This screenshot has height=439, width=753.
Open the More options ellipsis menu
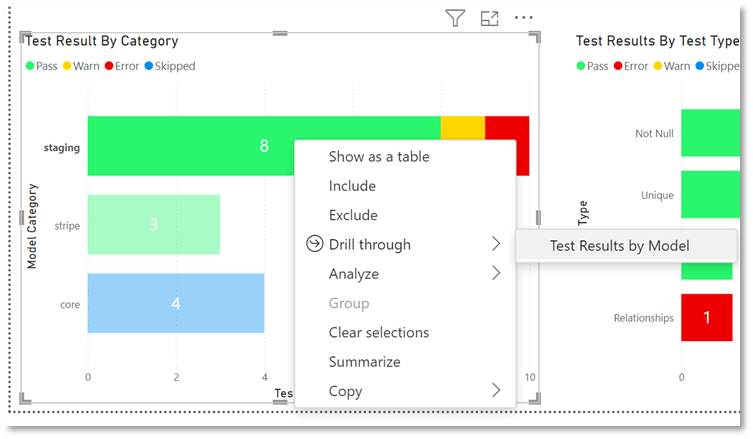coord(524,18)
